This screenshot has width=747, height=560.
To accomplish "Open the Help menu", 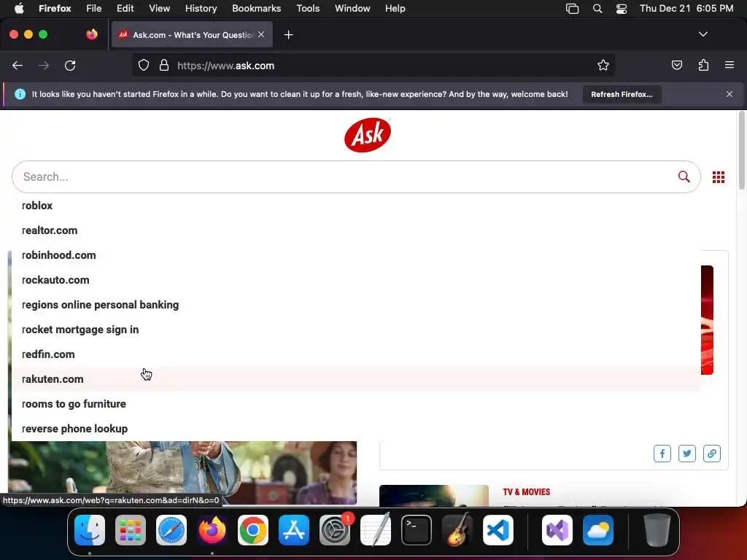I will (395, 9).
